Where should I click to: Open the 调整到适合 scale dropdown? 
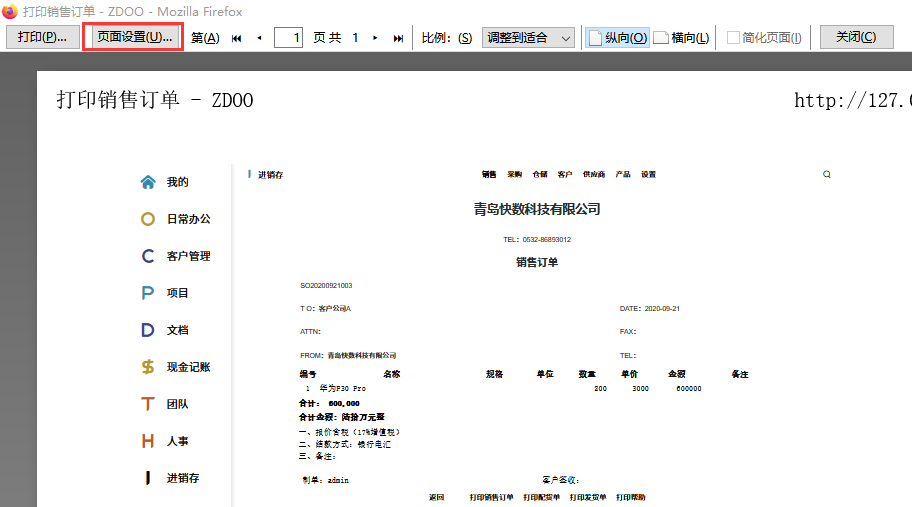pos(528,38)
